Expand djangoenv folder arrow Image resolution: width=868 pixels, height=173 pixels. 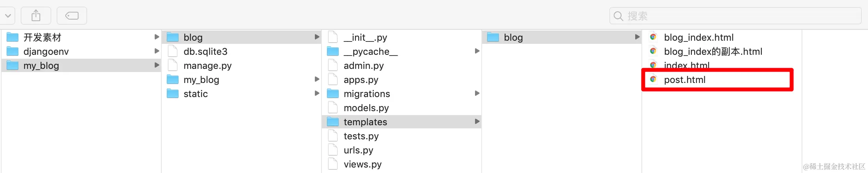pos(157,51)
